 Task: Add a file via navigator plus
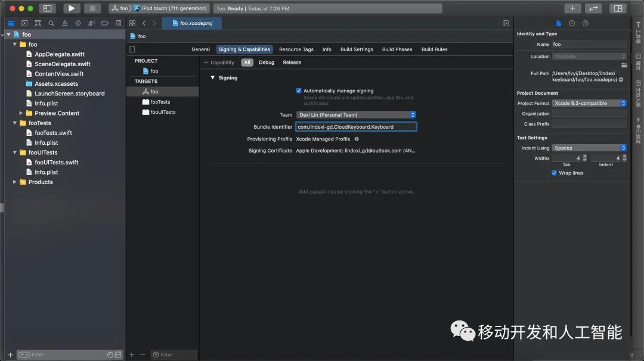[x=10, y=354]
